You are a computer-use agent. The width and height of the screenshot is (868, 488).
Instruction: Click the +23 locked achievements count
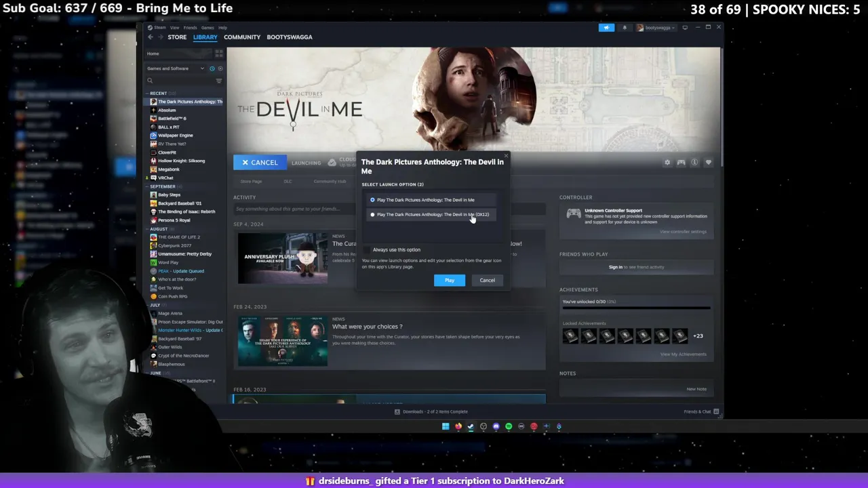coord(698,335)
